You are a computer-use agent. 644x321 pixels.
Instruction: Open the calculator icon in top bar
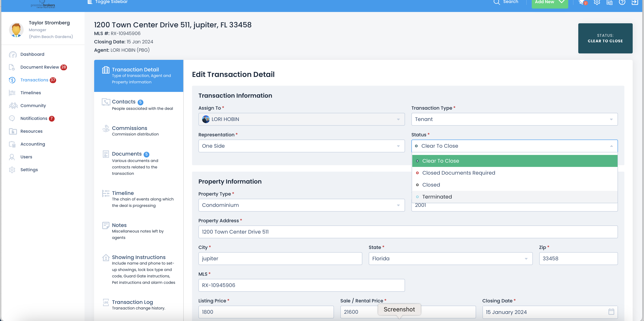tap(609, 2)
